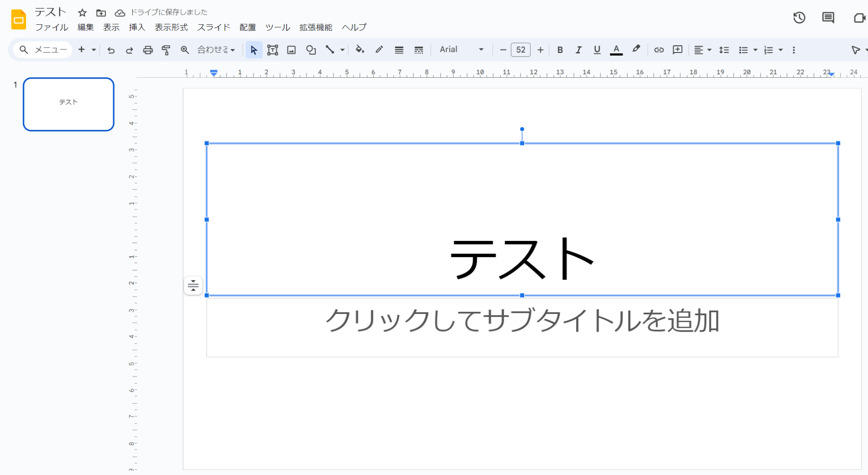Toggle italic formatting
868x475 pixels.
578,50
